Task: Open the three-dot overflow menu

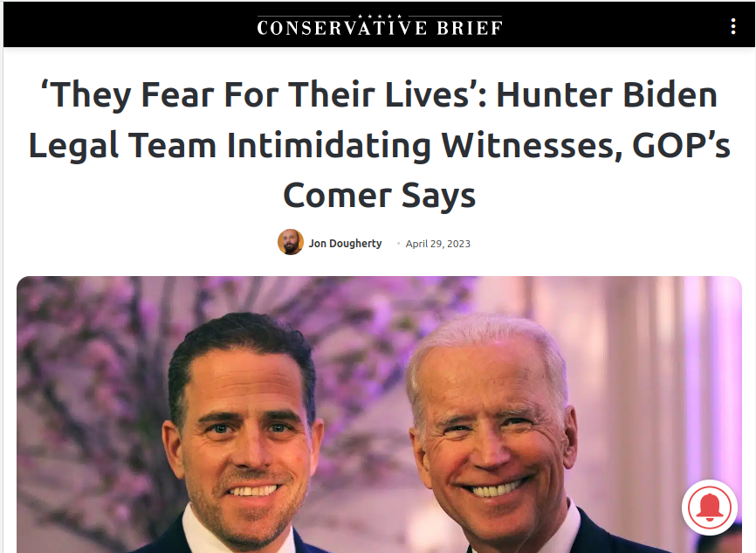Action: tap(732, 26)
